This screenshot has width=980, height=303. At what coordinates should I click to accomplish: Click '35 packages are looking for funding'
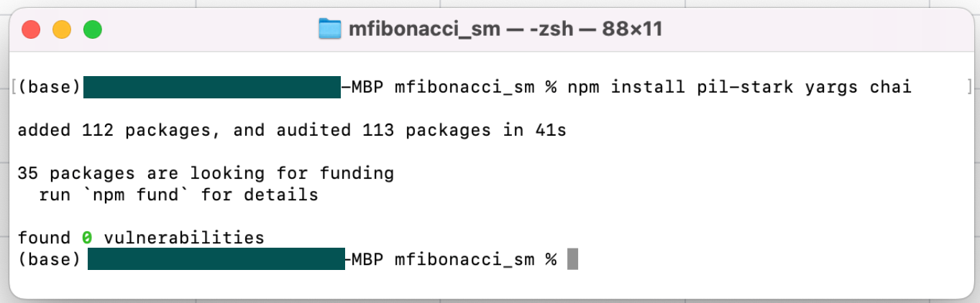pos(206,173)
